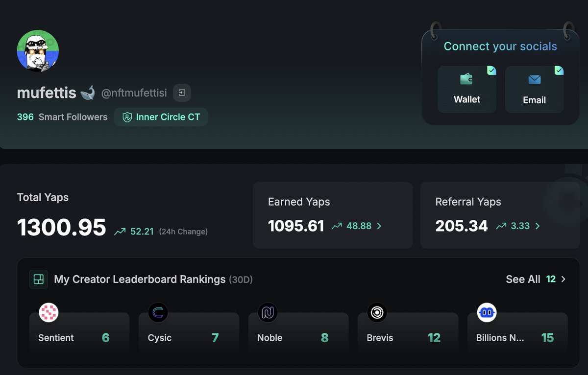This screenshot has height=375, width=588.
Task: Click the trend arrow beside 3.33
Action: point(501,226)
